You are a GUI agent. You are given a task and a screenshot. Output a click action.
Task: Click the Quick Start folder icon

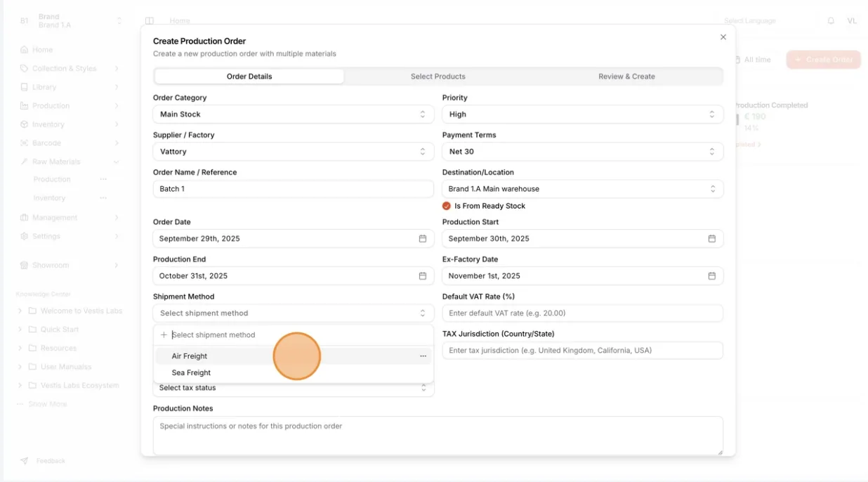tap(32, 330)
